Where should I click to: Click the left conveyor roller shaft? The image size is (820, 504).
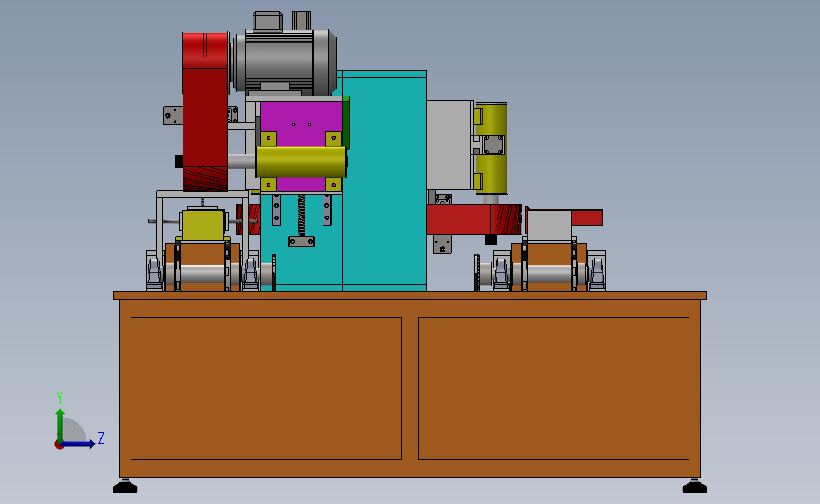[x=202, y=273]
